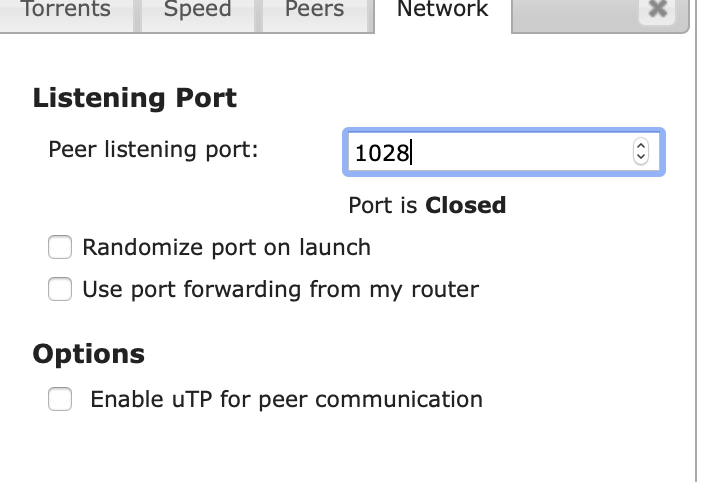Image resolution: width=716 pixels, height=482 pixels.
Task: Click the bold 'Closed' port status word
Action: (465, 206)
